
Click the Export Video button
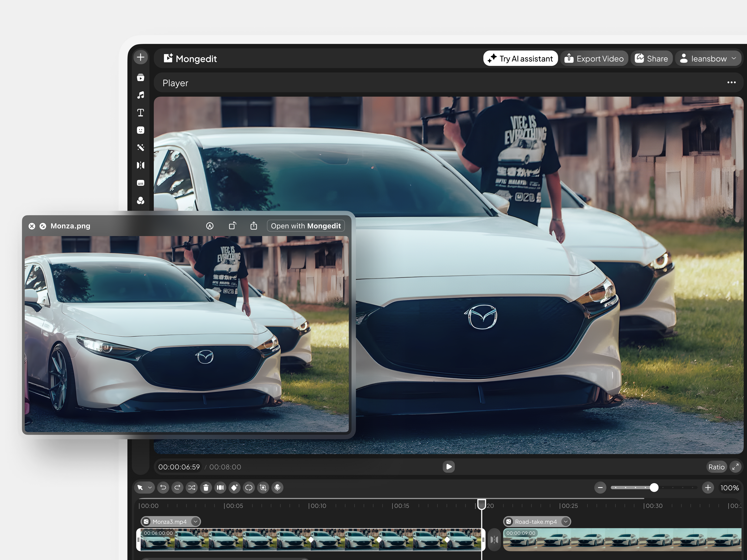(x=594, y=58)
